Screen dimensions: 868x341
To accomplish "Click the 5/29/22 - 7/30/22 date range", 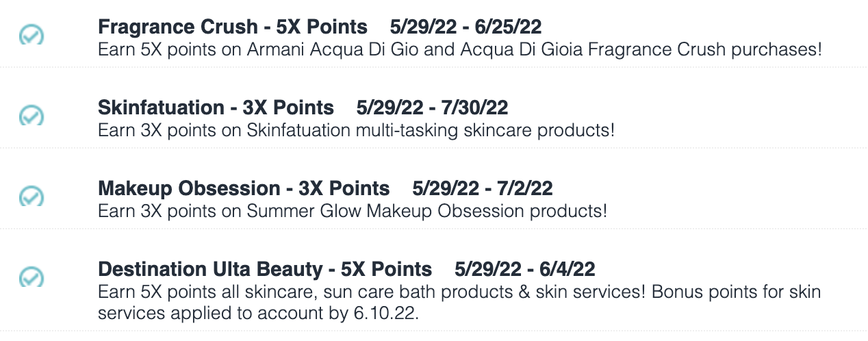I will (x=433, y=108).
